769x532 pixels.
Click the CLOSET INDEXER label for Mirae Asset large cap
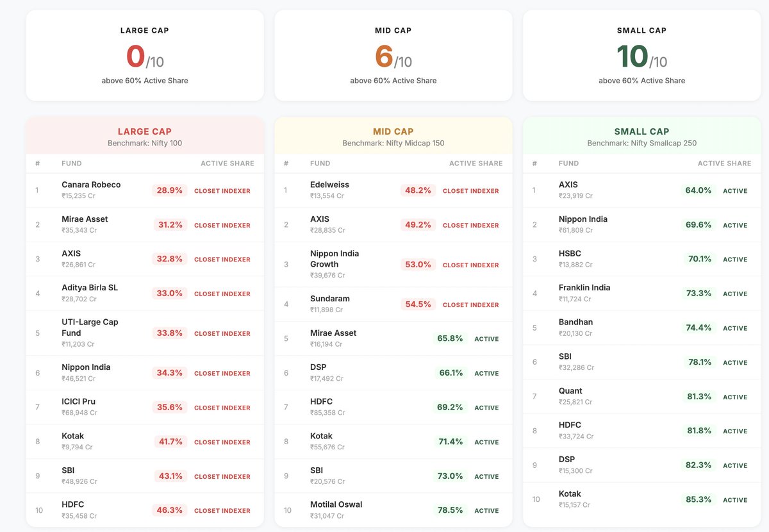222,226
